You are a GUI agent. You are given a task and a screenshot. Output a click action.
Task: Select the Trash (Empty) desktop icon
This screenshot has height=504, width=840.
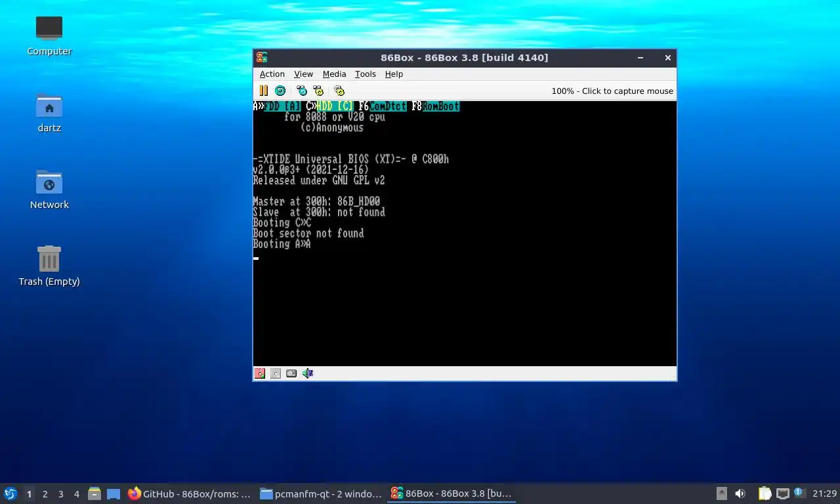(x=49, y=266)
